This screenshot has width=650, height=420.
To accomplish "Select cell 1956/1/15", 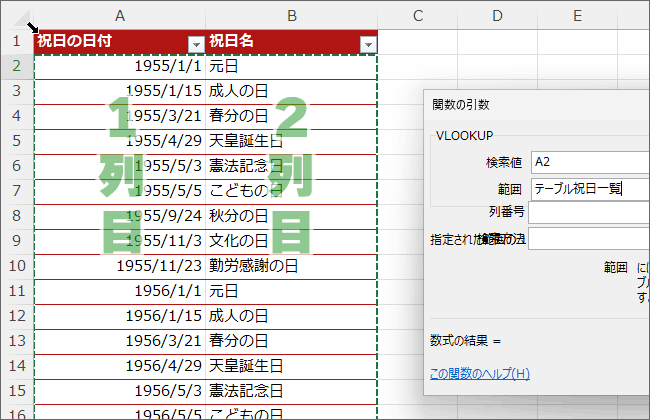I will coord(120,316).
